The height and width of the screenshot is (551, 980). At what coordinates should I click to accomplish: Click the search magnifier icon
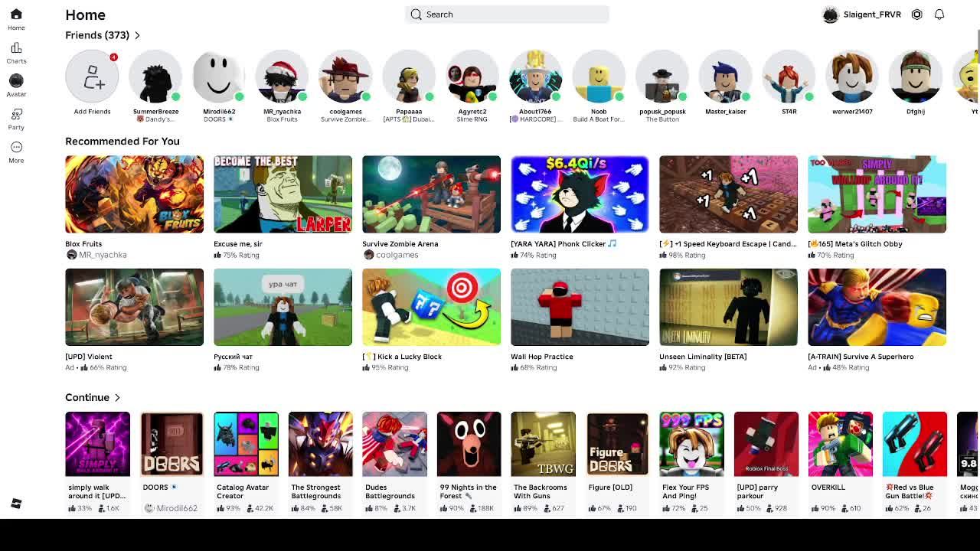[x=416, y=15]
